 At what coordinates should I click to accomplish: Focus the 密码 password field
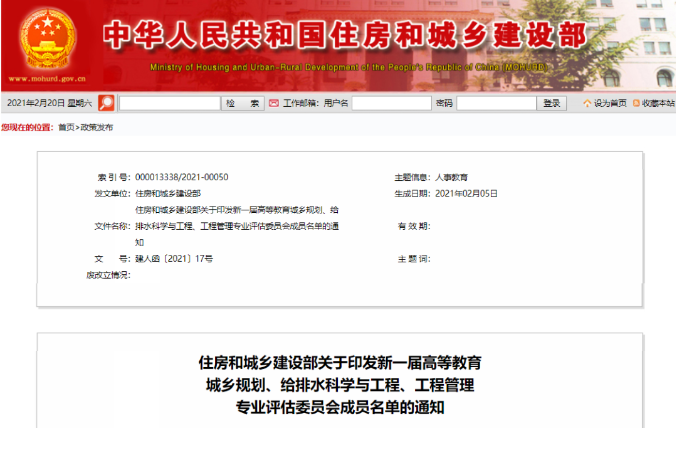coord(496,103)
